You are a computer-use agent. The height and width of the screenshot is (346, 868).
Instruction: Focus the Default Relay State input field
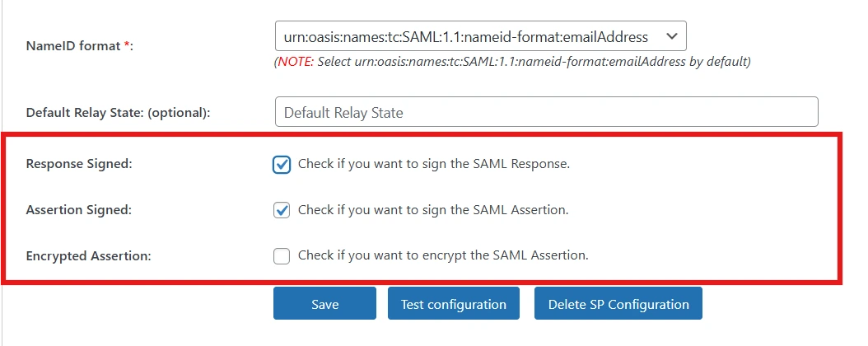546,112
